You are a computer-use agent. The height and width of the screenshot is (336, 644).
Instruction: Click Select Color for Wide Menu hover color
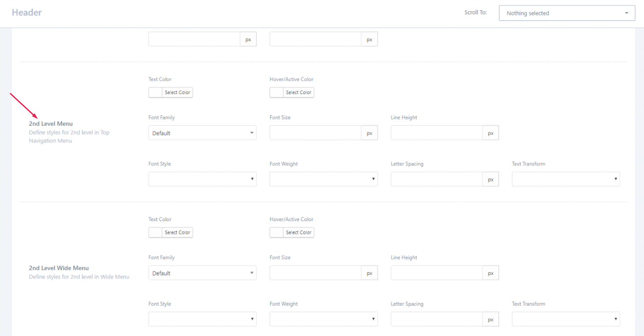point(298,232)
